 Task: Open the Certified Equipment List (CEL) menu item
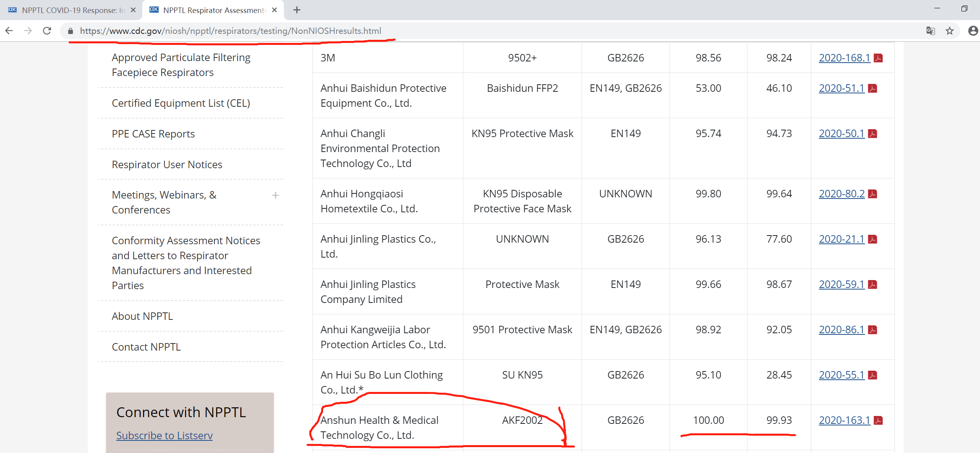coord(181,103)
